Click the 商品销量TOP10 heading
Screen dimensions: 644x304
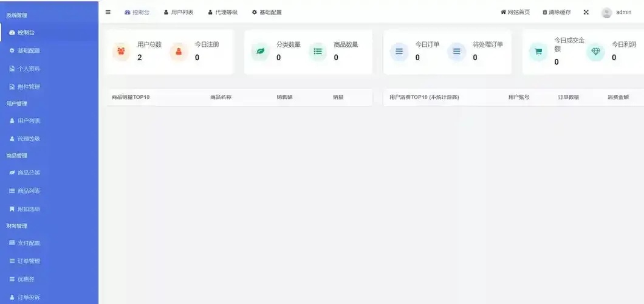[131, 97]
